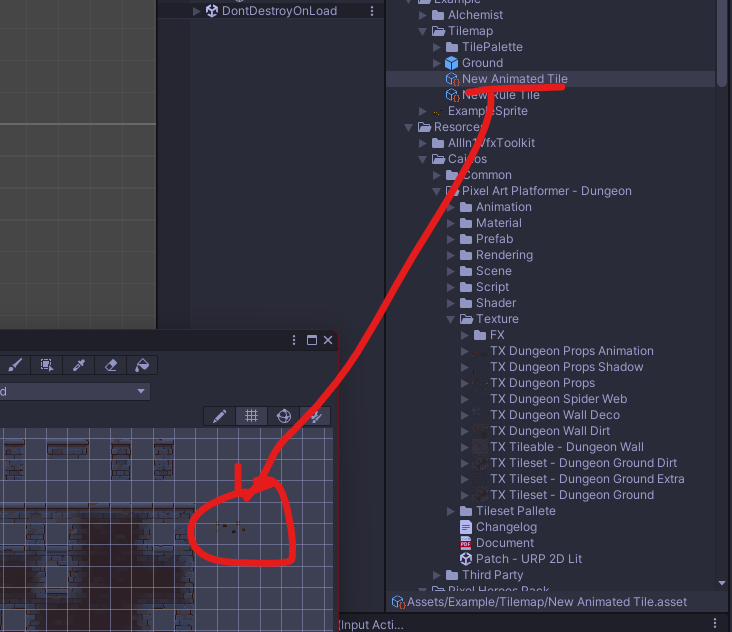Collapse the Cainos folder
Image resolution: width=732 pixels, height=632 pixels.
tap(422, 159)
